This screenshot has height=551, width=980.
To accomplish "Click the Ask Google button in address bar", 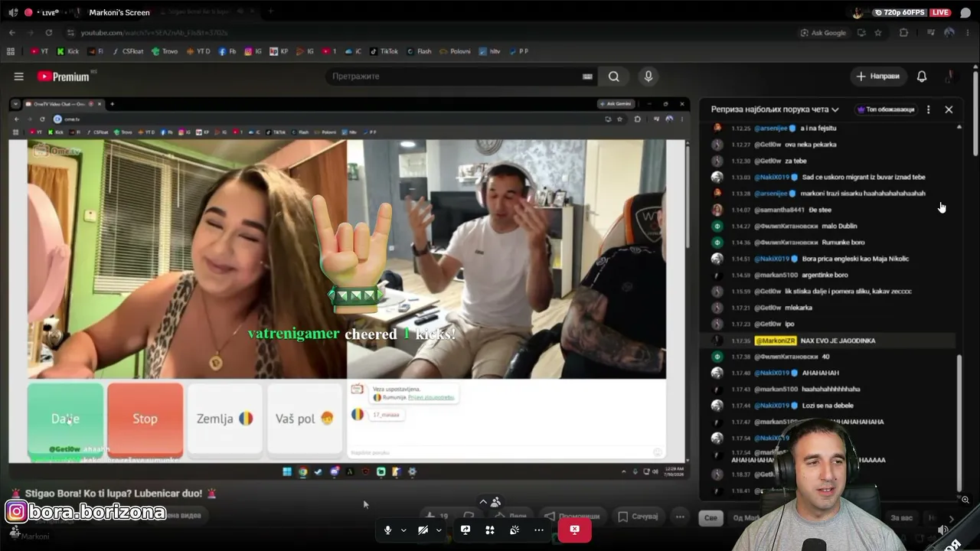I will coord(824,33).
